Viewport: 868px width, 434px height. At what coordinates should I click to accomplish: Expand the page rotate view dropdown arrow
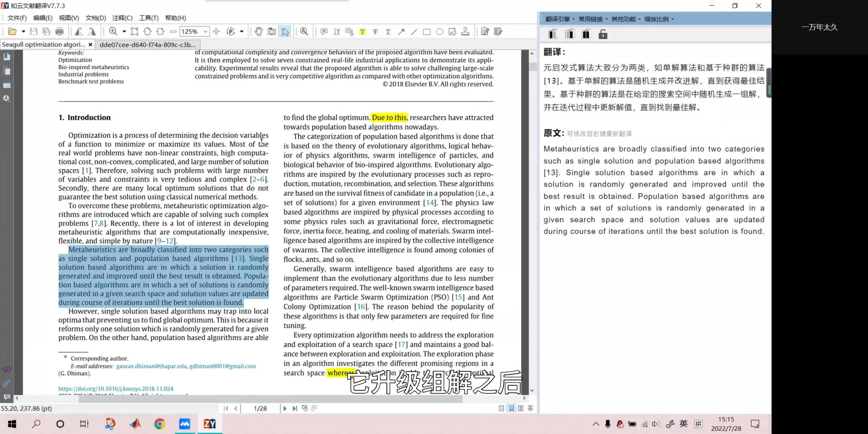pos(242,32)
